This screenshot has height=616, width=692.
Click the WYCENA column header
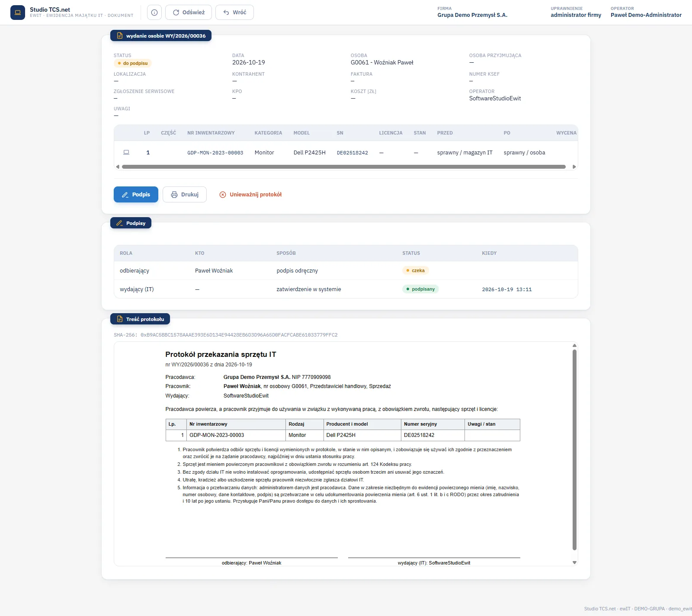(x=566, y=133)
